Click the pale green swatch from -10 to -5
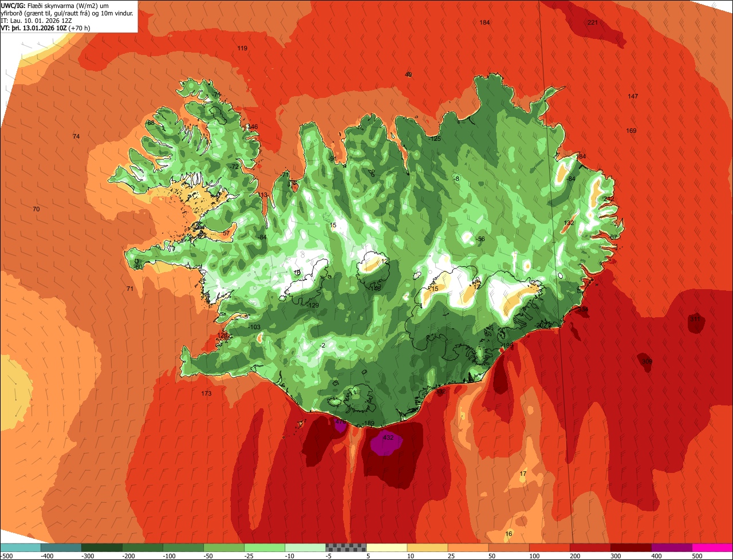The image size is (733, 560). tap(305, 547)
